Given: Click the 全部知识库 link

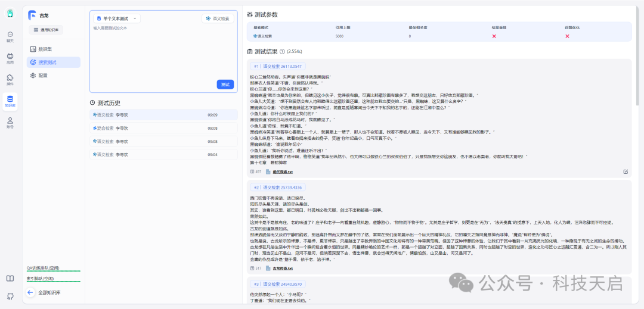Looking at the screenshot, I should 49,292.
